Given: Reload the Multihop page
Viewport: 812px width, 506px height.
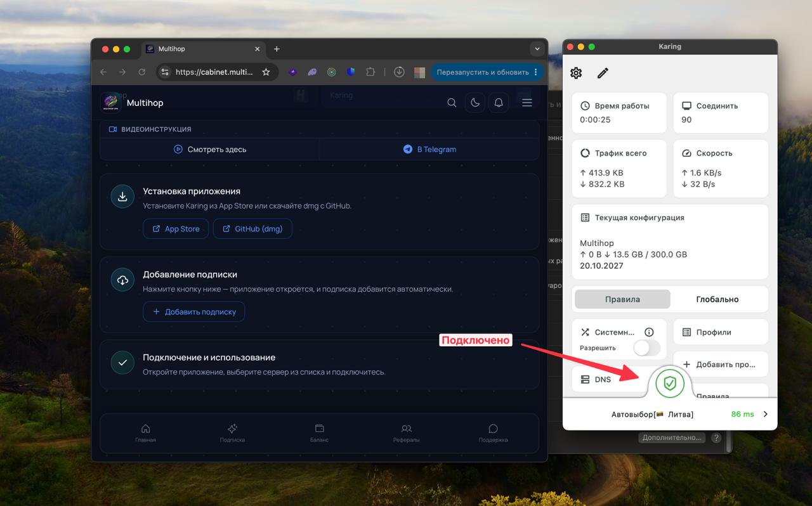Looking at the screenshot, I should tap(141, 72).
